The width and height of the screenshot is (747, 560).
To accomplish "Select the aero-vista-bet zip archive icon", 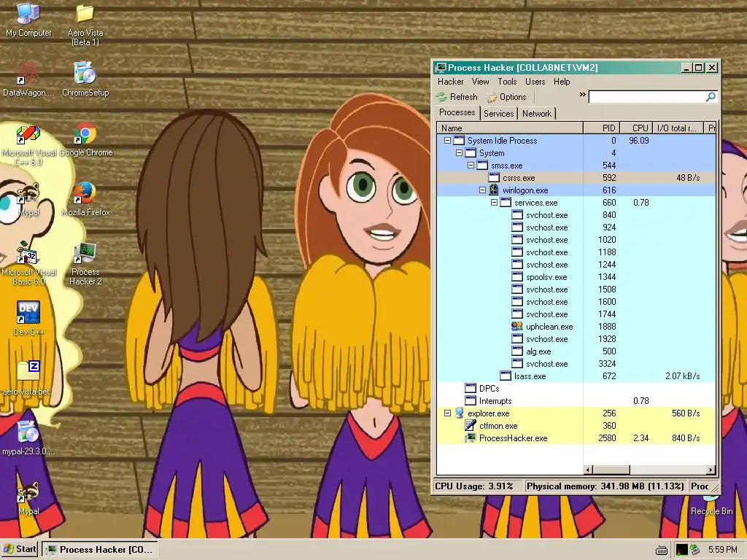I will pyautogui.click(x=28, y=378).
